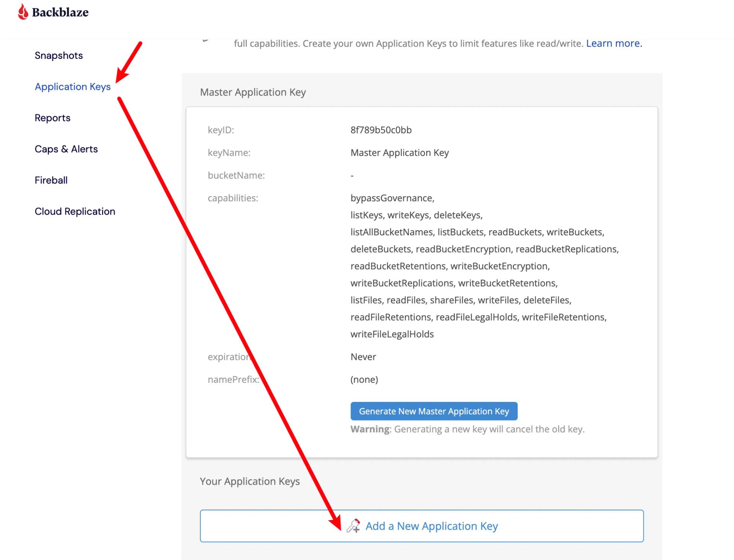Click the bypassGovernance capability text

(392, 198)
